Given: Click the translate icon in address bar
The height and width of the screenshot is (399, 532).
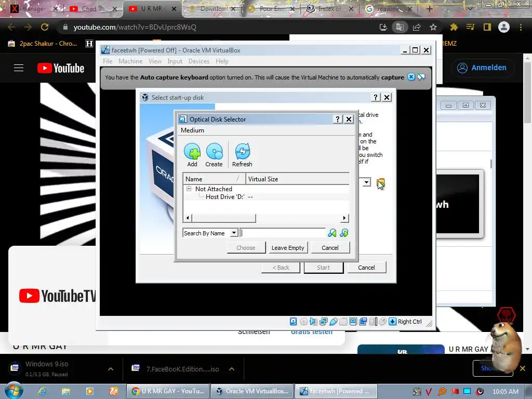Looking at the screenshot, I should click(x=400, y=27).
